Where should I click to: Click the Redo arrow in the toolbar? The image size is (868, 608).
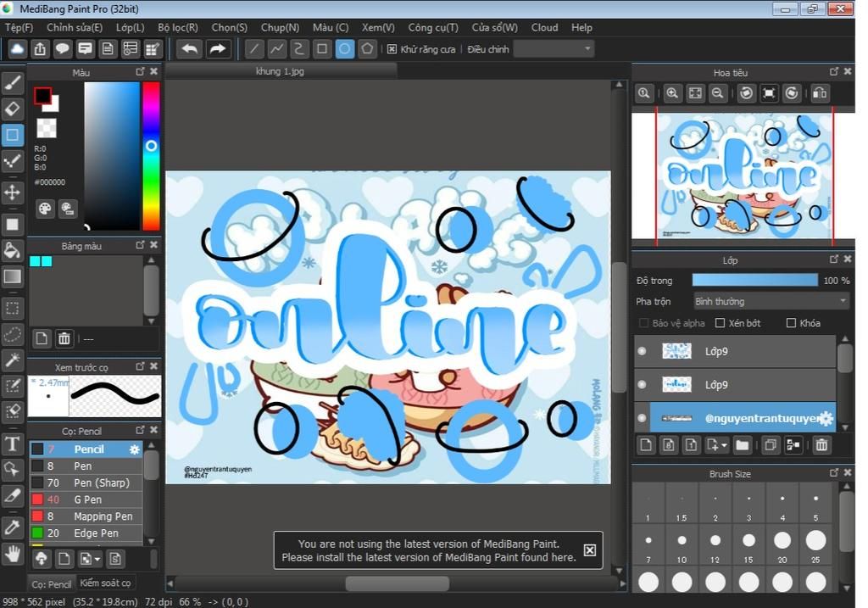[218, 49]
